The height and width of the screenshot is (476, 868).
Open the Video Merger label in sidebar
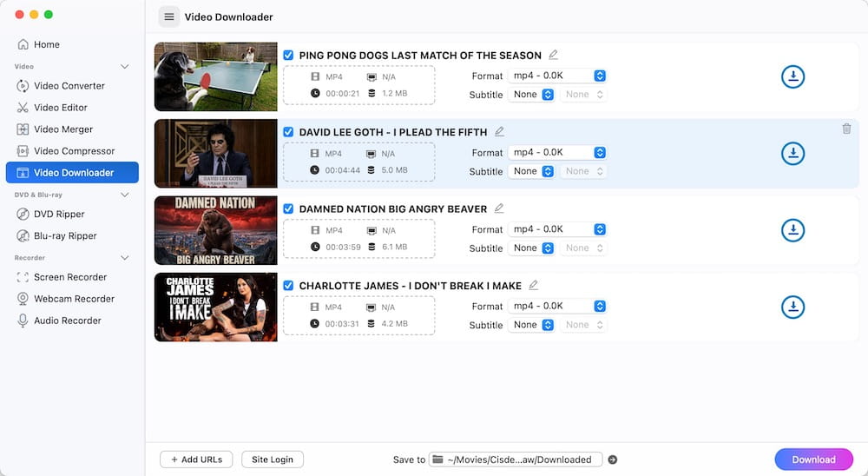tap(63, 129)
